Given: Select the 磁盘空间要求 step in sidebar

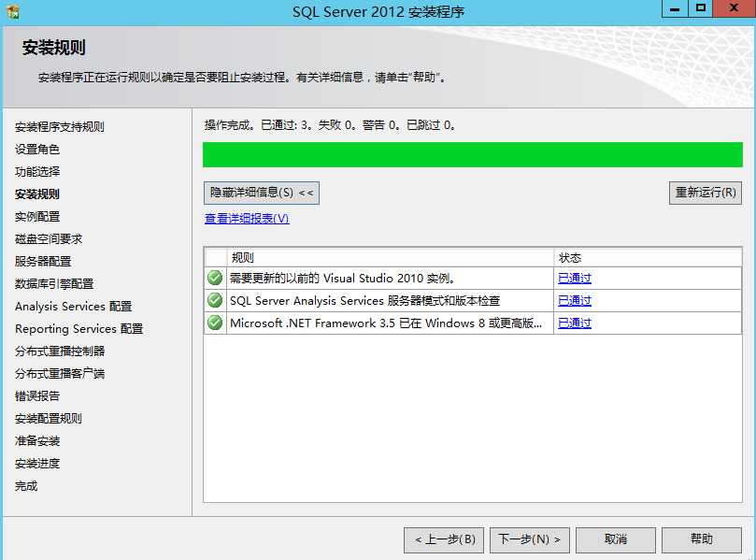Looking at the screenshot, I should (x=49, y=239).
